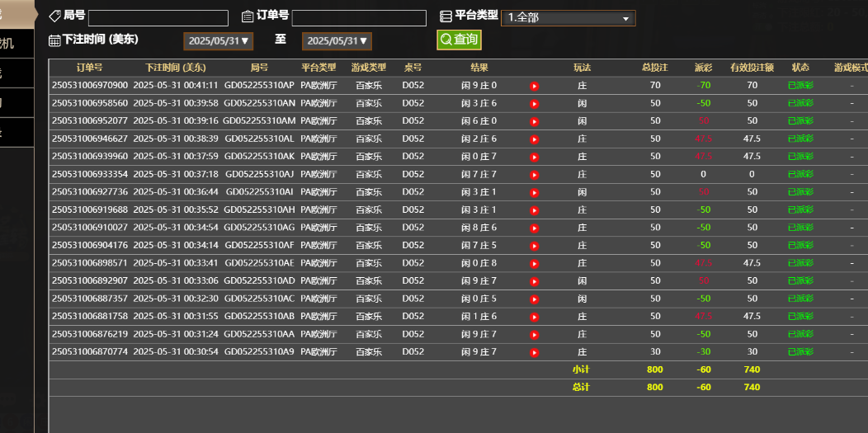The height and width of the screenshot is (433, 868).
Task: Click the 平台类型 platform icon
Action: coord(446,16)
